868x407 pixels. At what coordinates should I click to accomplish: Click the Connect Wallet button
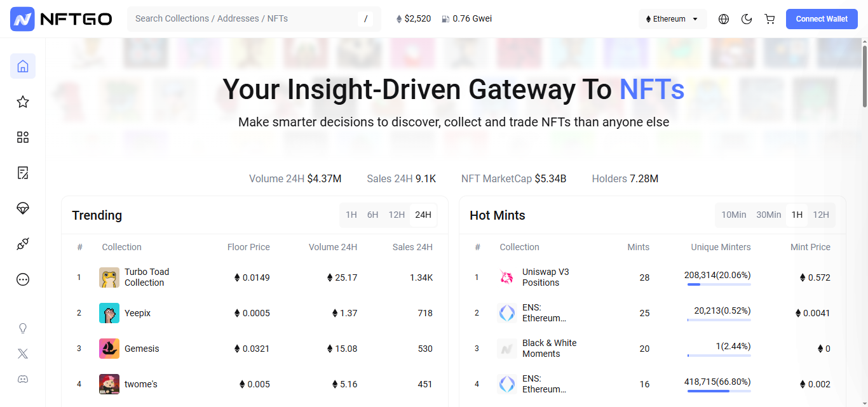coord(822,19)
